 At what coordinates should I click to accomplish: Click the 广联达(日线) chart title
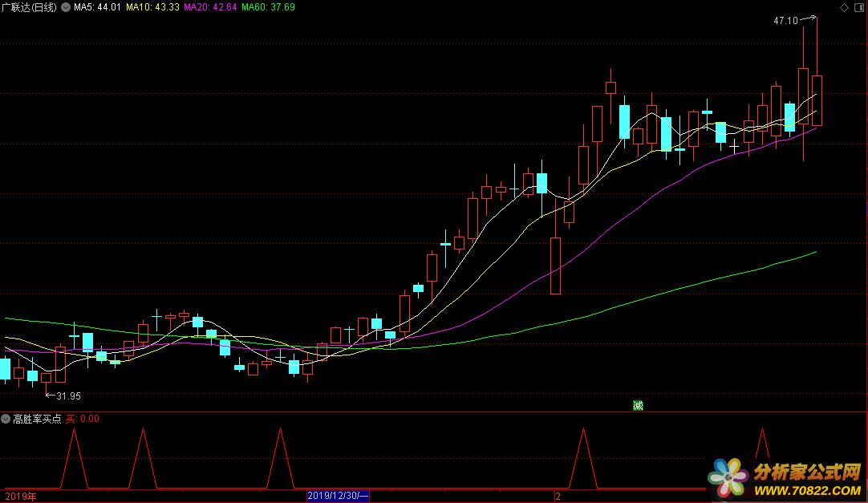pyautogui.click(x=30, y=7)
